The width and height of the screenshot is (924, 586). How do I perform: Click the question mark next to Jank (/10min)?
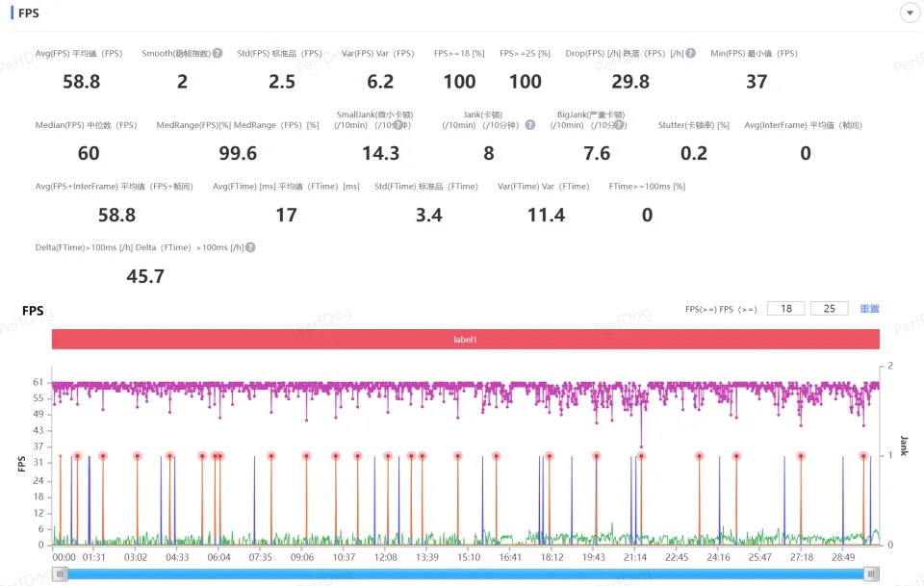coord(530,125)
